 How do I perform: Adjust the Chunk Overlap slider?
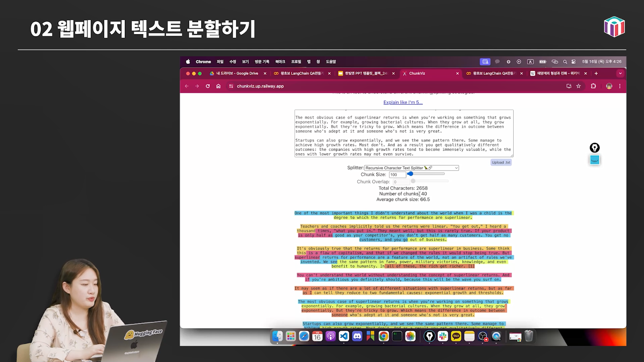coord(429,181)
